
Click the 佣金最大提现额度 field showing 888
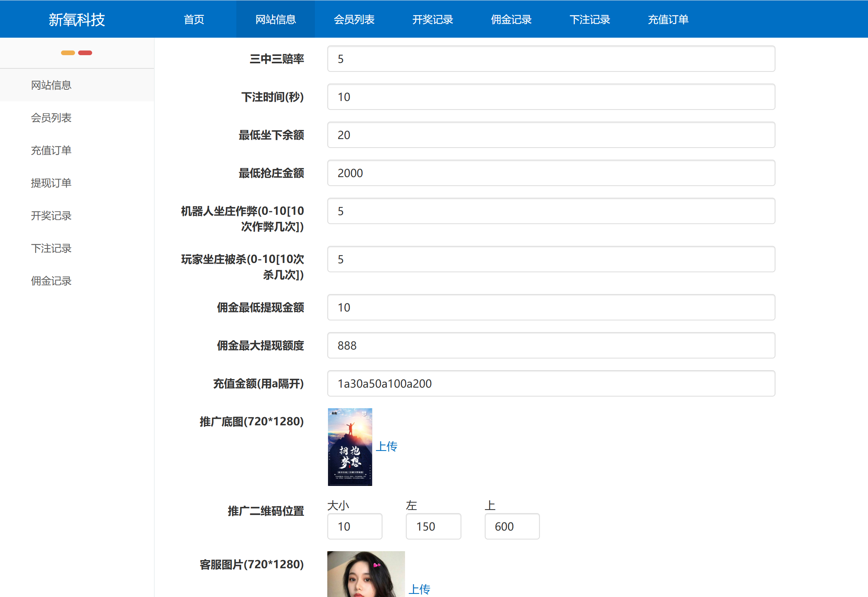tap(551, 346)
